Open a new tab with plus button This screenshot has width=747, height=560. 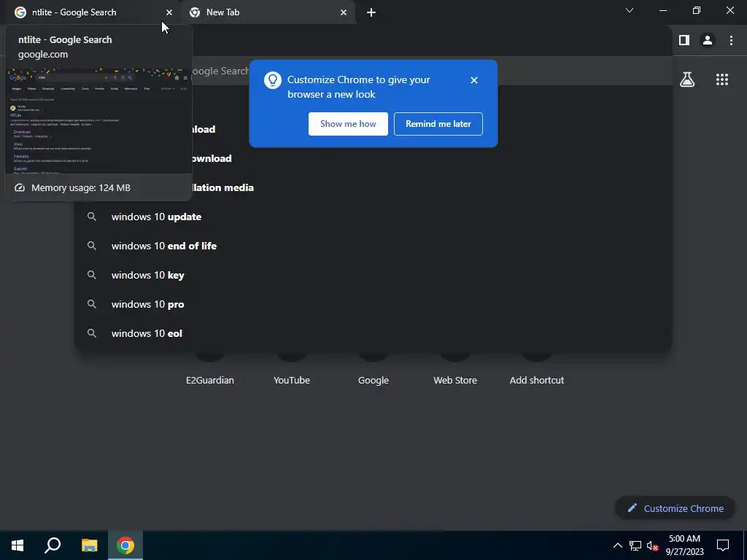(x=371, y=12)
